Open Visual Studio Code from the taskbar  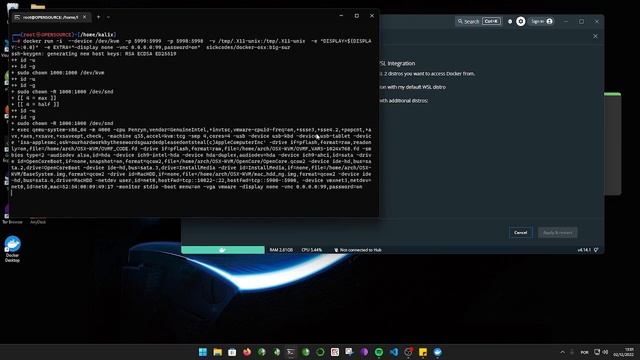tap(393, 352)
